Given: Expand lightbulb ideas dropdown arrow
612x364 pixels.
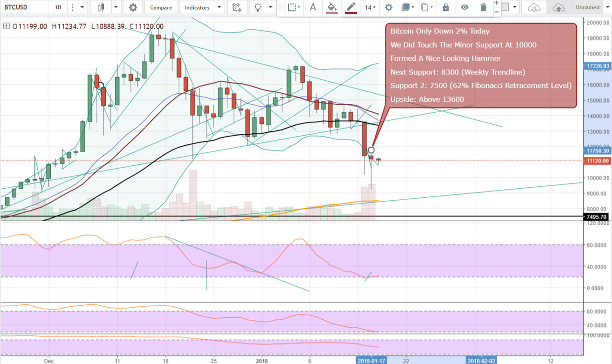Looking at the screenshot, I should (x=271, y=7).
